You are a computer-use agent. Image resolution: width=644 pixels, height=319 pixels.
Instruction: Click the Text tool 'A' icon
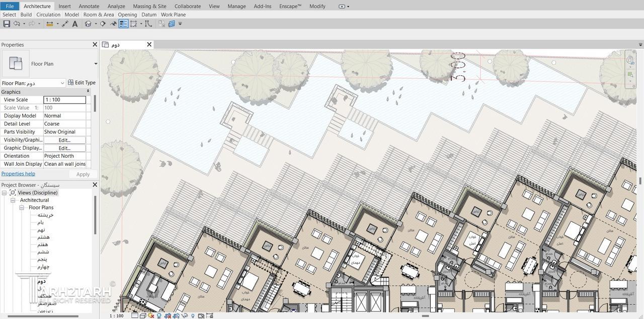click(75, 24)
